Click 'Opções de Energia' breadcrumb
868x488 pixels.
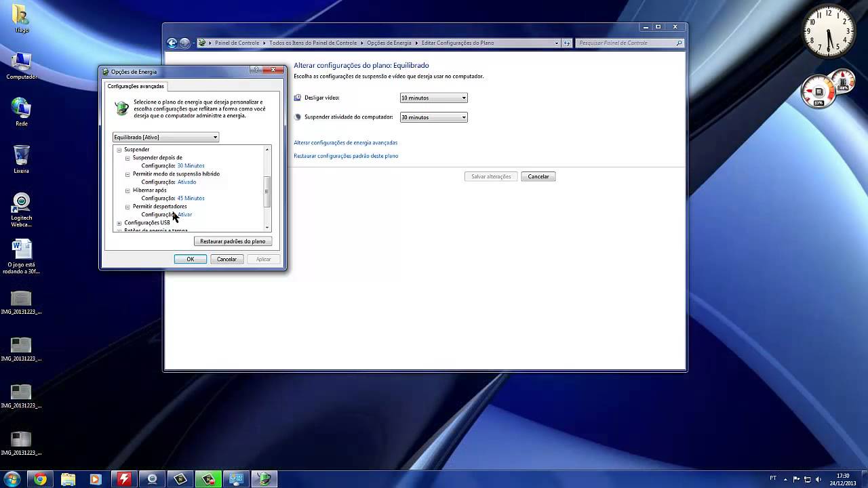pos(389,43)
